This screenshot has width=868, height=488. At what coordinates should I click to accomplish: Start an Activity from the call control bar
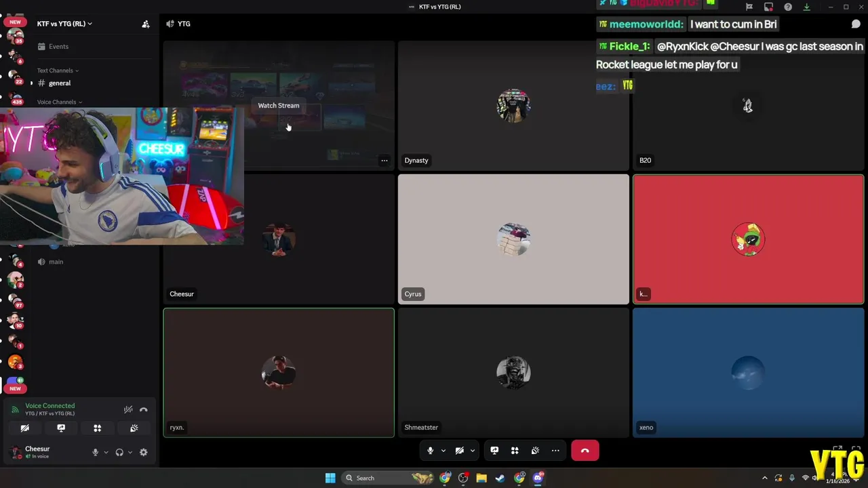(515, 451)
